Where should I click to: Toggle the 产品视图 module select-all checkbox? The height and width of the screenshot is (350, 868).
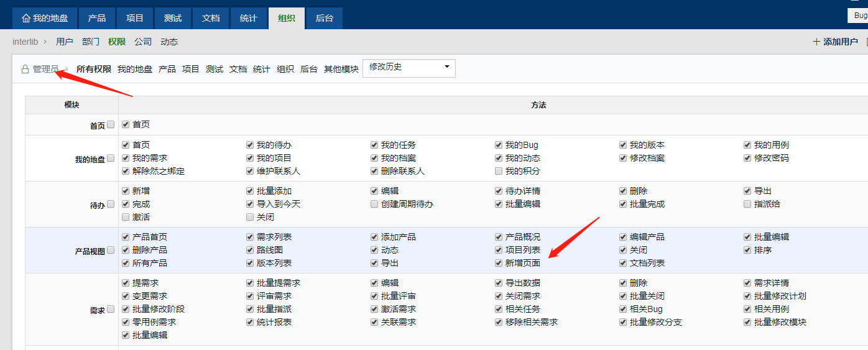(111, 250)
